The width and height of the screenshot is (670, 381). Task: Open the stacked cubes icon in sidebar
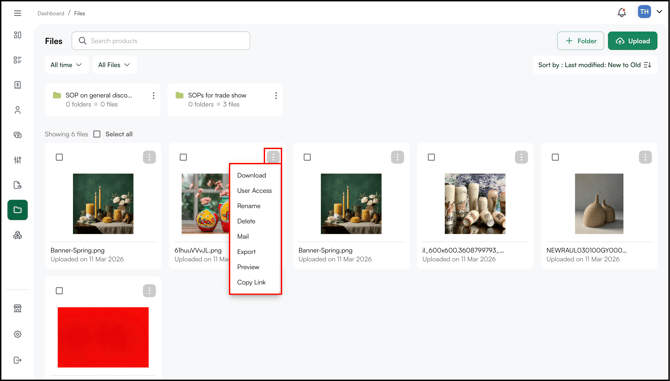tap(18, 235)
